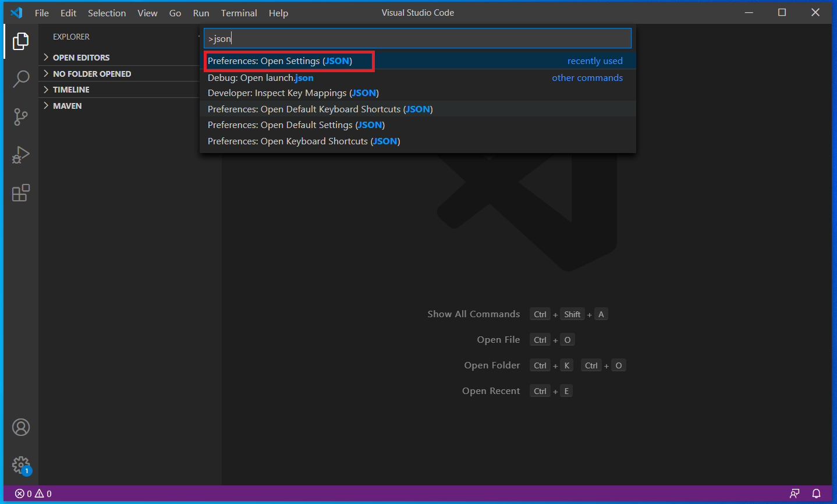Open the Accounts icon
This screenshot has width=837, height=504.
[x=21, y=427]
